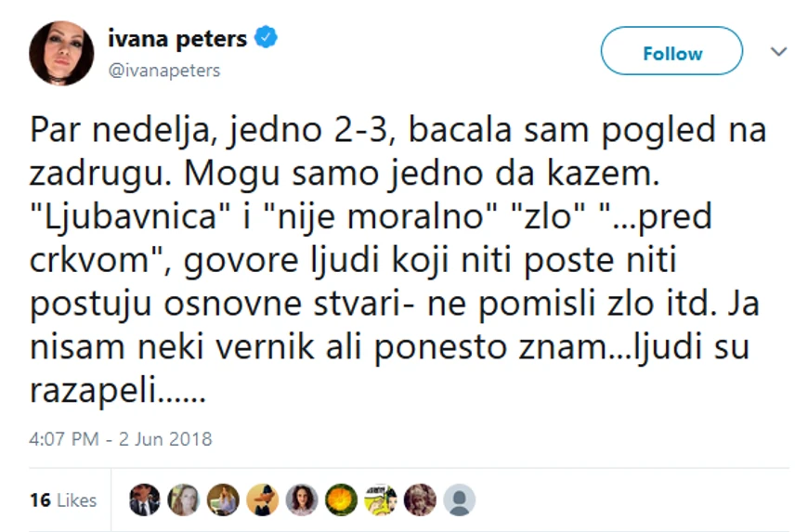
Task: Open the ivana peters display name link
Action: pyautogui.click(x=178, y=39)
